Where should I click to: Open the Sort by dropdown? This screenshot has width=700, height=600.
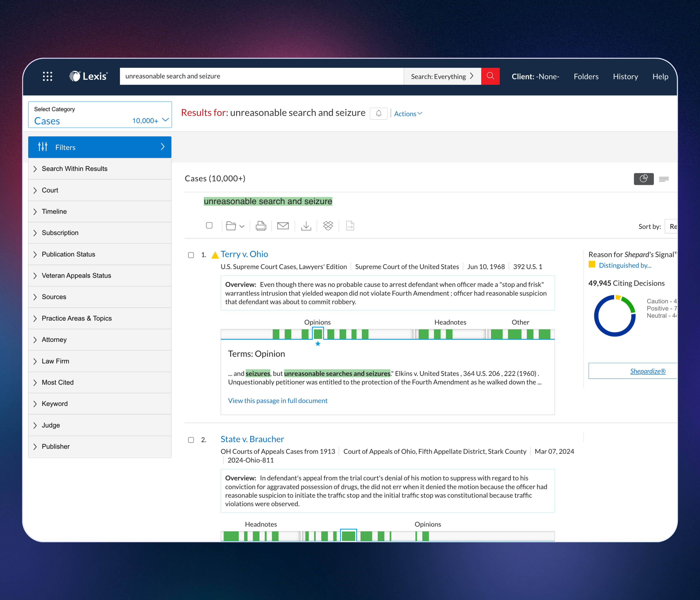[671, 226]
